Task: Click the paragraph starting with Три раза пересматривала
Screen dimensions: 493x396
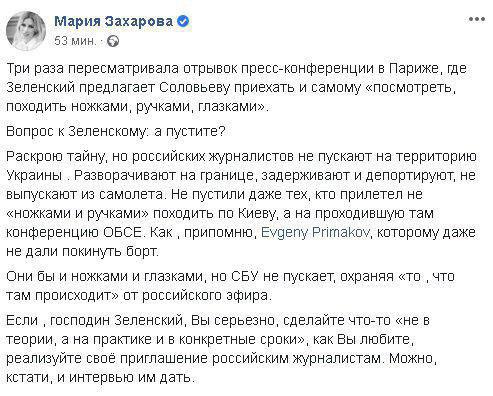Action: (237, 87)
